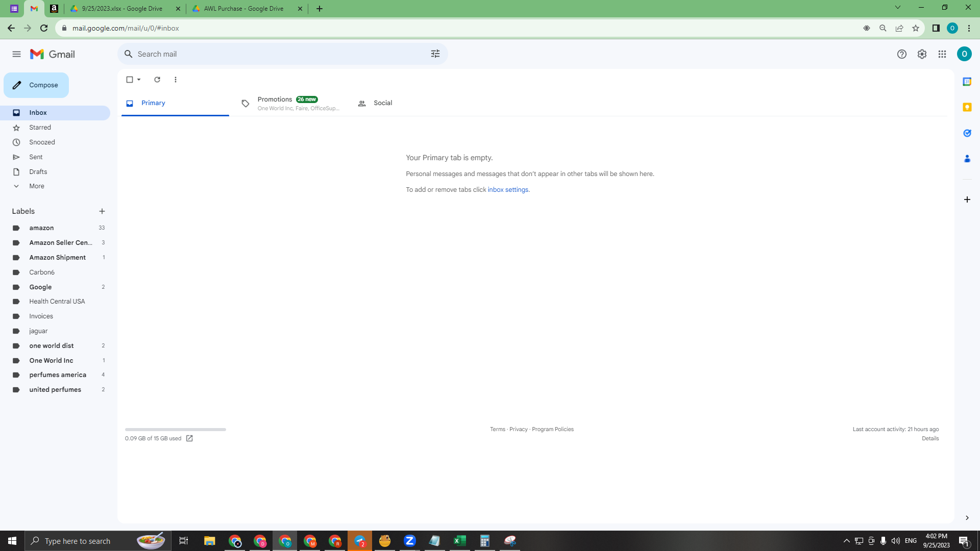The image size is (980, 551).
Task: Switch to the Primary tab
Action: coord(175,103)
